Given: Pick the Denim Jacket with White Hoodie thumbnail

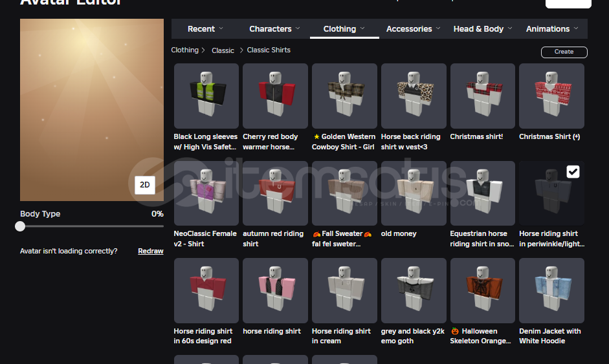Looking at the screenshot, I should click(x=551, y=290).
